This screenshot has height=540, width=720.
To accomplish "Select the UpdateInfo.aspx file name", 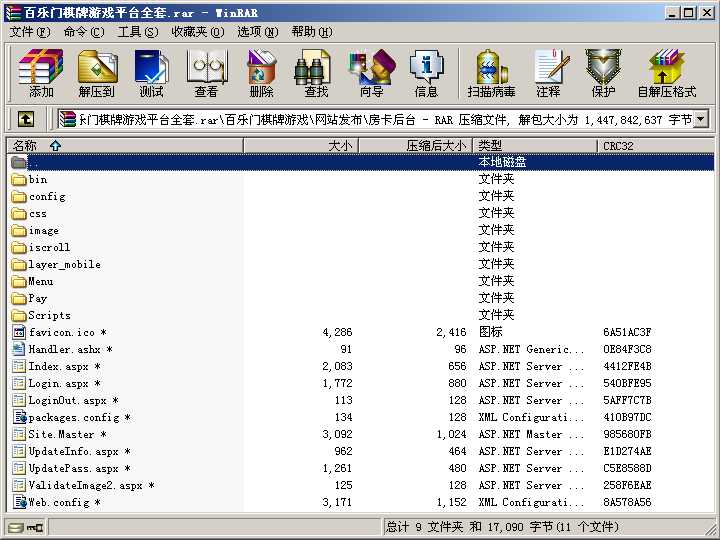I will click(73, 451).
